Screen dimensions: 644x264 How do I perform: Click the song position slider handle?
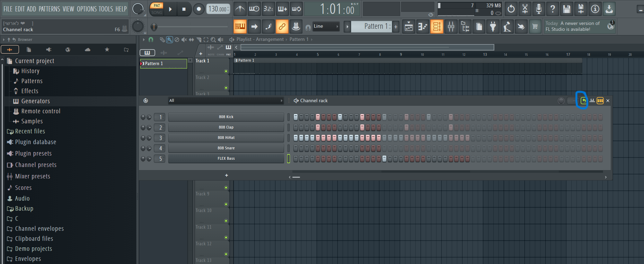[154, 27]
